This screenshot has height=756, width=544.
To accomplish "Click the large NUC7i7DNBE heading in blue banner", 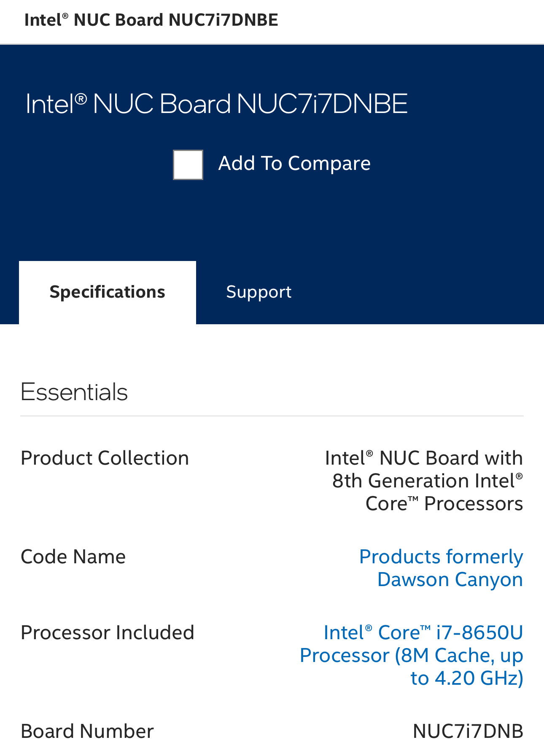I will click(x=217, y=104).
